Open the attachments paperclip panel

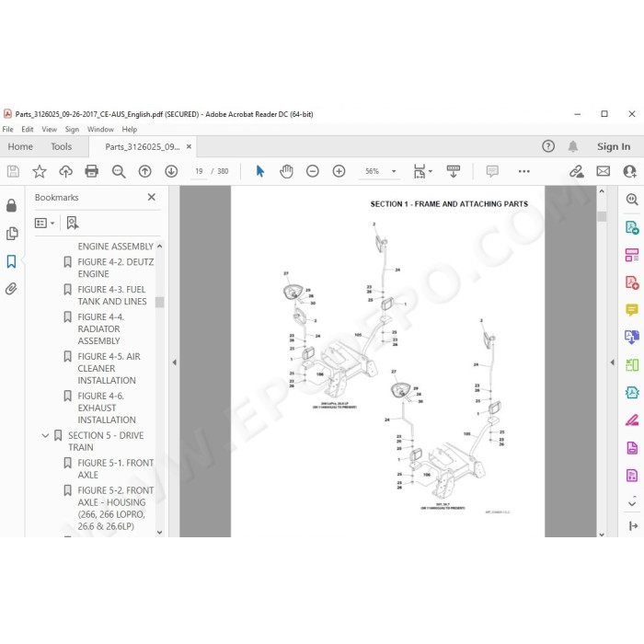pos(11,289)
